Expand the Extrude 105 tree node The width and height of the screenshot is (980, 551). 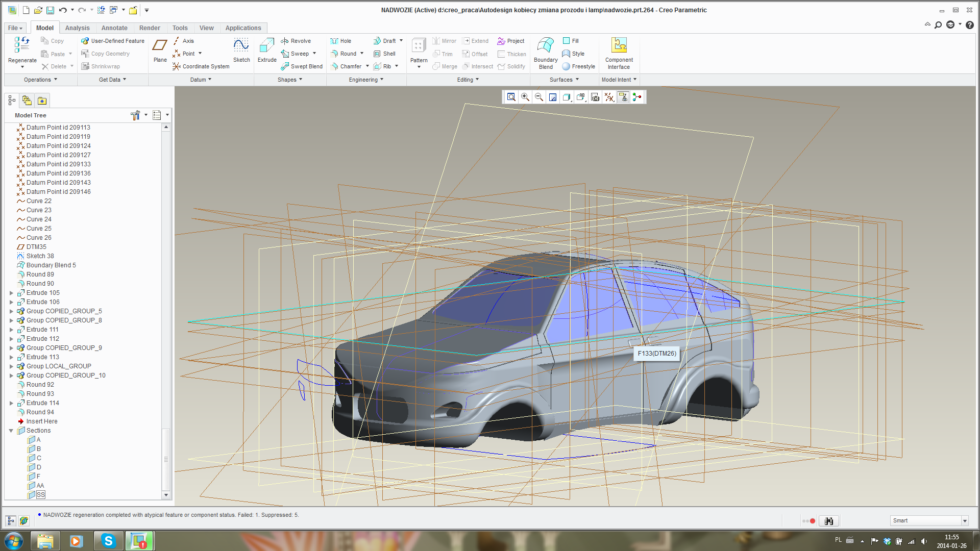(x=11, y=293)
